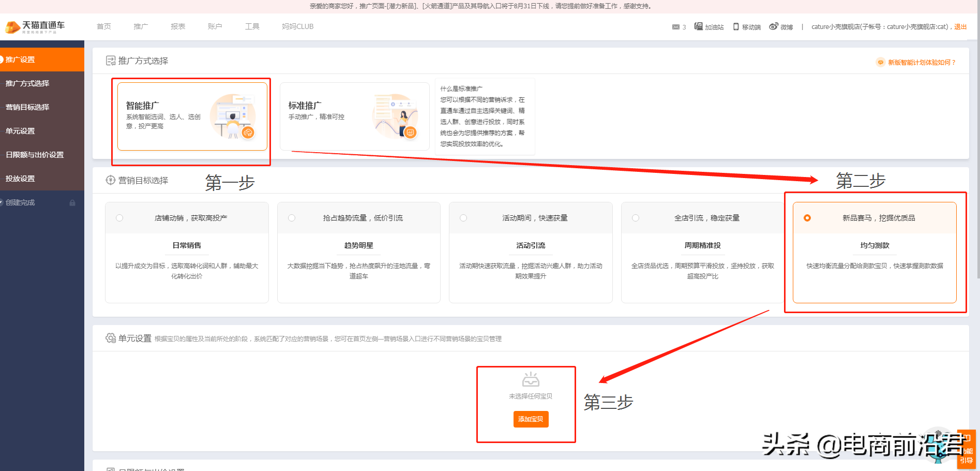Click the empty gift-box icon above 添加宝贝
Viewport: 980px width, 471px height.
coord(531,381)
